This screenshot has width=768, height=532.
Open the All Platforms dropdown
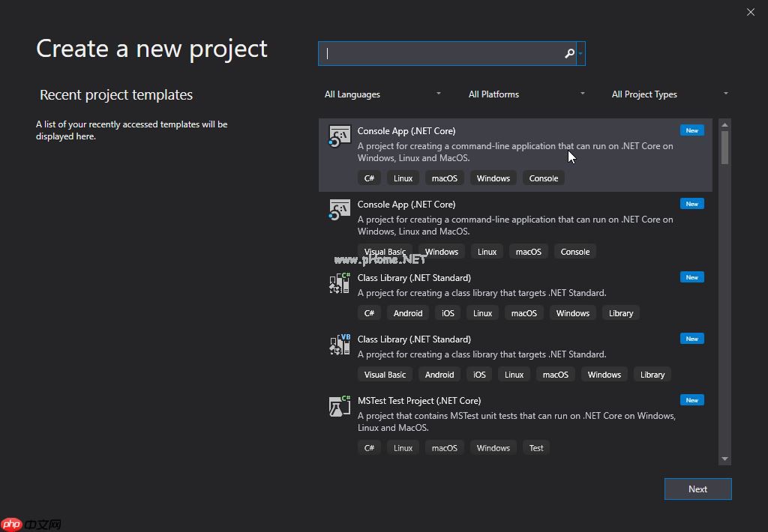526,94
